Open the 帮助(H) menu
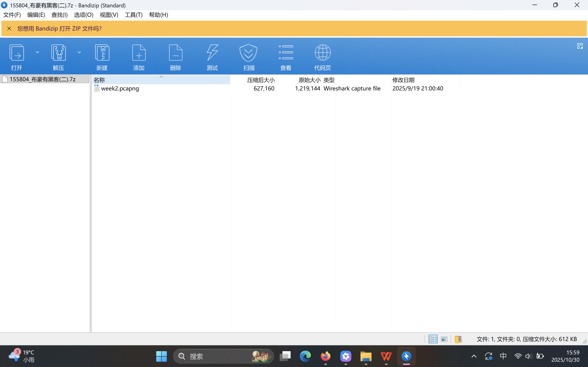The image size is (588, 367). [158, 15]
